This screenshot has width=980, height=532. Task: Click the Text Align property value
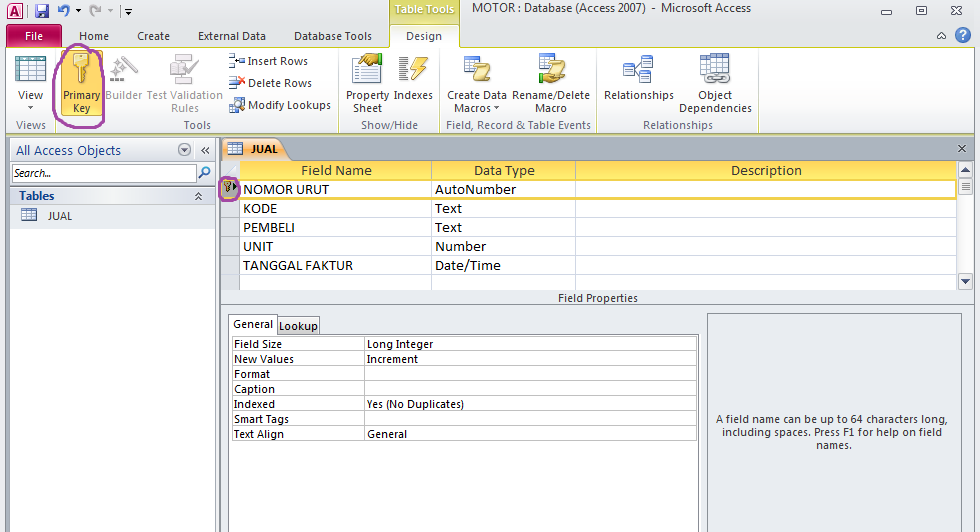(530, 434)
